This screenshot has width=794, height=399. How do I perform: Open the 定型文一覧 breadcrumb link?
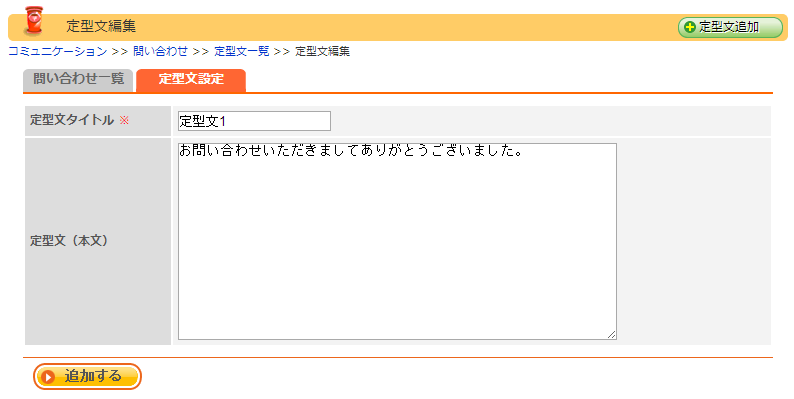(242, 51)
